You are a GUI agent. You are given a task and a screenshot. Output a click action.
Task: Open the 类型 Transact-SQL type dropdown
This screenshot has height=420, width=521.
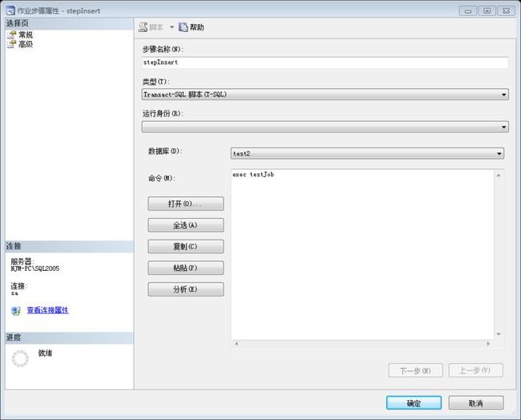point(325,95)
